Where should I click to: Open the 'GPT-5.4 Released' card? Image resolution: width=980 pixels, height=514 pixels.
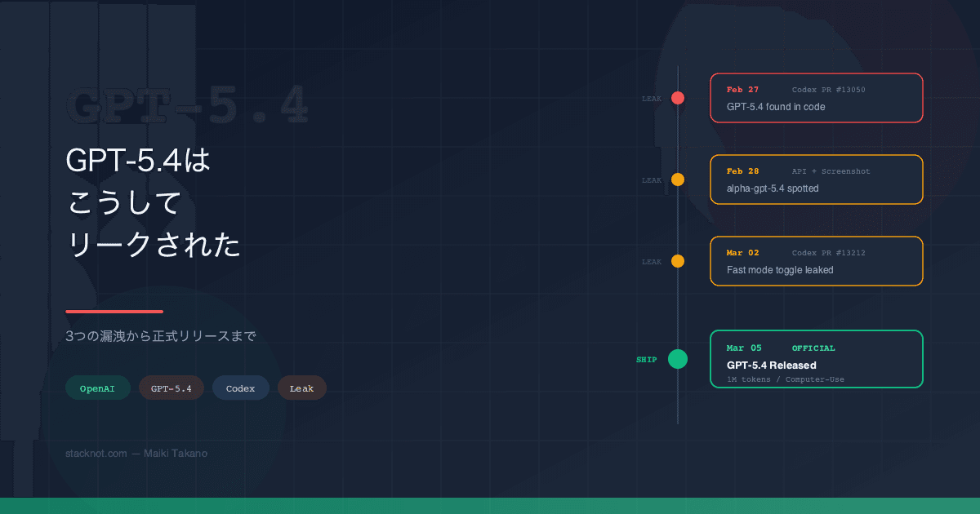click(x=817, y=359)
